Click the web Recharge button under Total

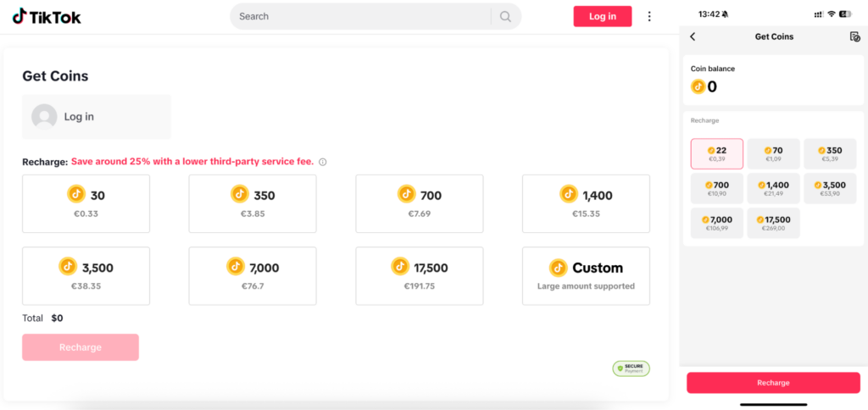81,347
